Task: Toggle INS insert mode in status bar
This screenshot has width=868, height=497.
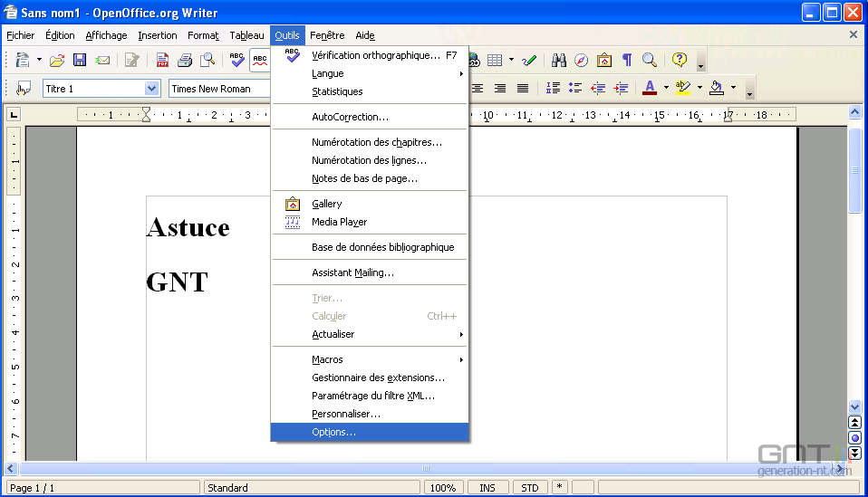Action: pyautogui.click(x=487, y=488)
